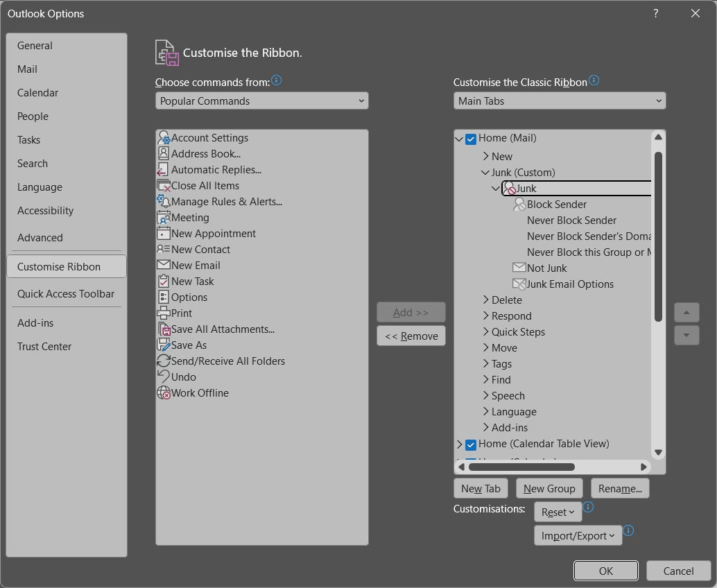Collapse the Junk (Custom) group
717x588 pixels.
click(x=485, y=173)
